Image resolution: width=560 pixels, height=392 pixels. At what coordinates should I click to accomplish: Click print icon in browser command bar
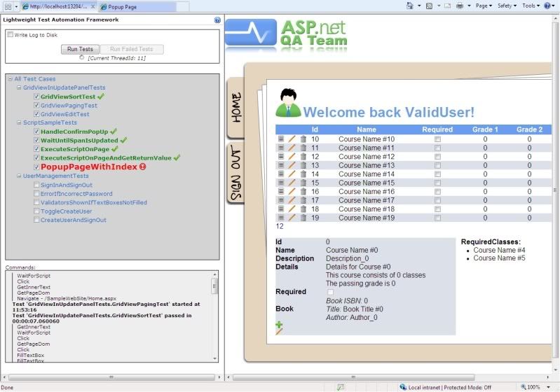[460, 6]
